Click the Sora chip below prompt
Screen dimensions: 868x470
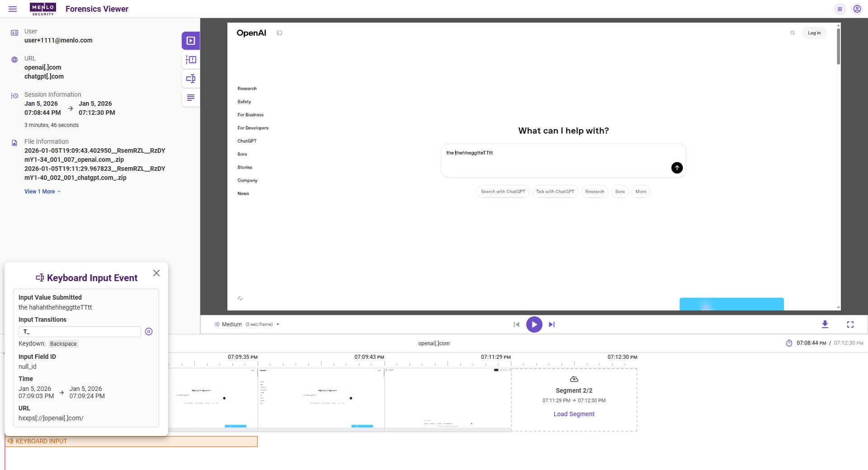click(620, 192)
